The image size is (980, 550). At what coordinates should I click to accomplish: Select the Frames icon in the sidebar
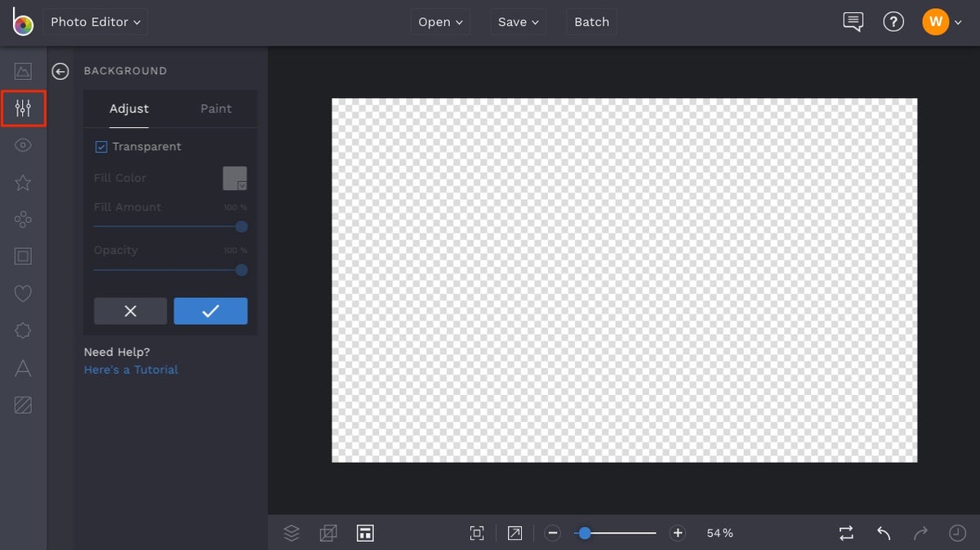(23, 255)
